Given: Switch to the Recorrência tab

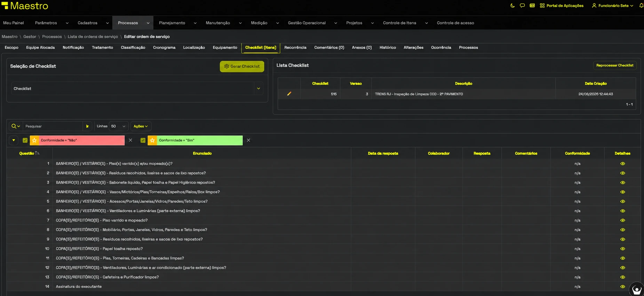Looking at the screenshot, I should [x=295, y=47].
